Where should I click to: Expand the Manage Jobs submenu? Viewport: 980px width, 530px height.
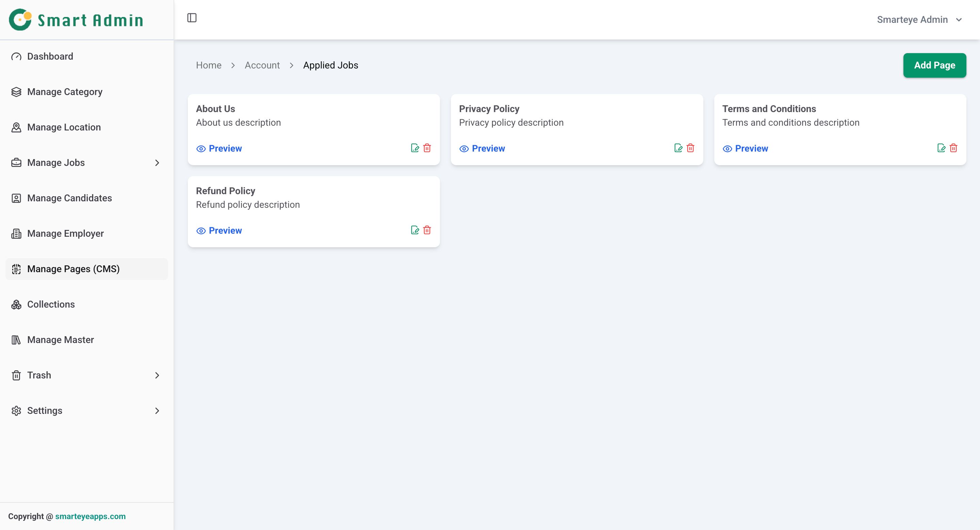(x=157, y=163)
